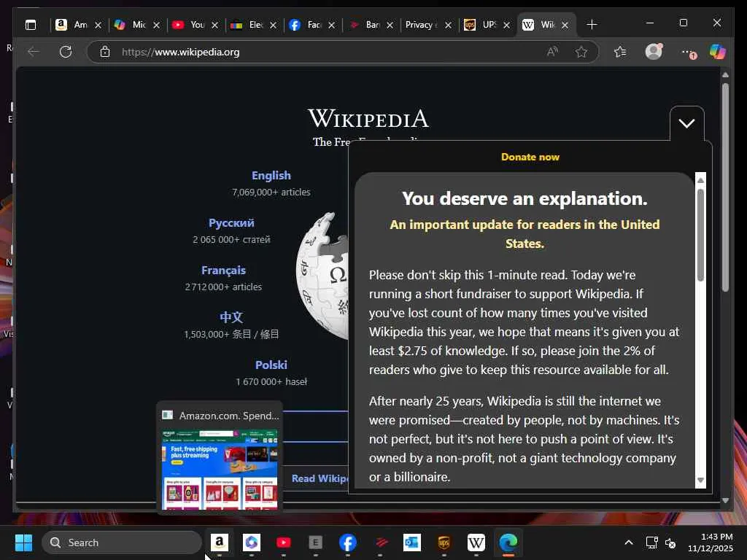The image size is (747, 560).
Task: View site information lock icon
Action: (105, 52)
